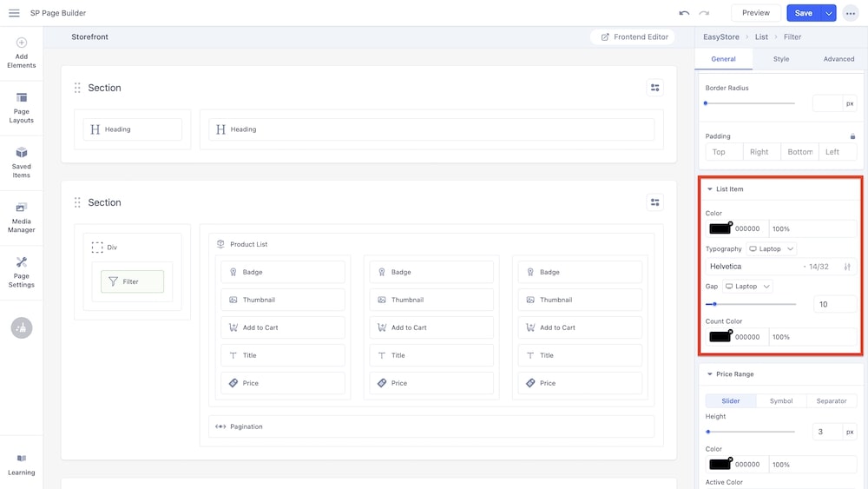The width and height of the screenshot is (868, 489).
Task: Click the List Item Color swatch
Action: [x=720, y=228]
